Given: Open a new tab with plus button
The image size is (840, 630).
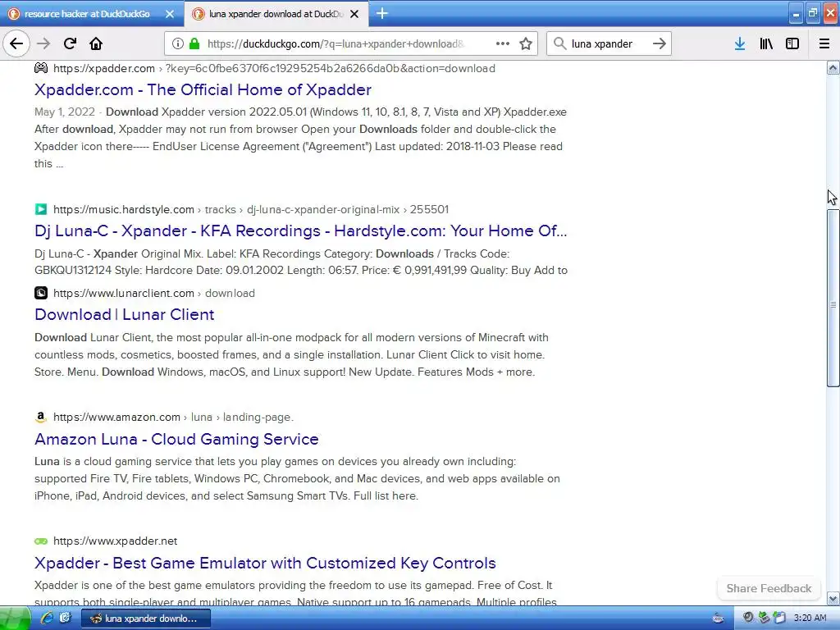Looking at the screenshot, I should click(x=382, y=13).
